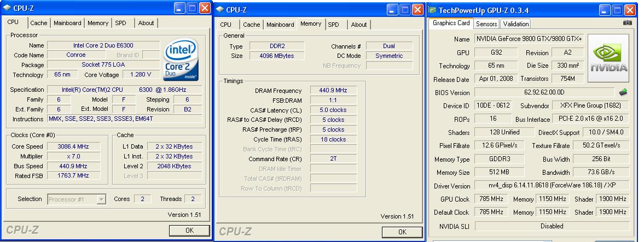Click the BIOS save chip icon in GPU-Z

tap(623, 92)
